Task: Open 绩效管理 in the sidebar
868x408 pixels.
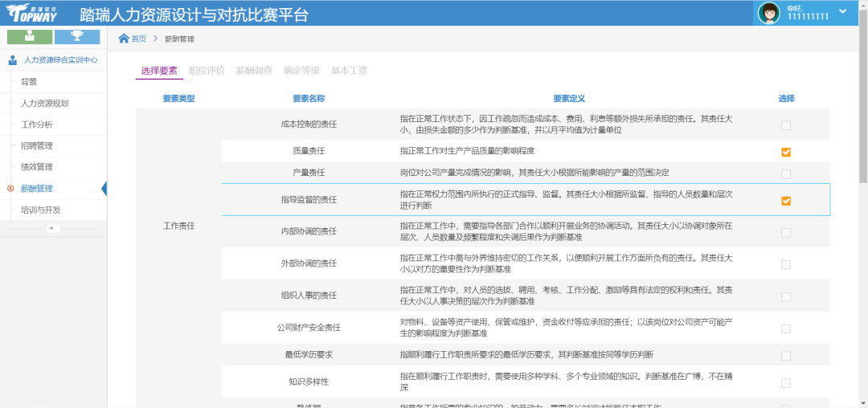Action: pyautogui.click(x=37, y=167)
